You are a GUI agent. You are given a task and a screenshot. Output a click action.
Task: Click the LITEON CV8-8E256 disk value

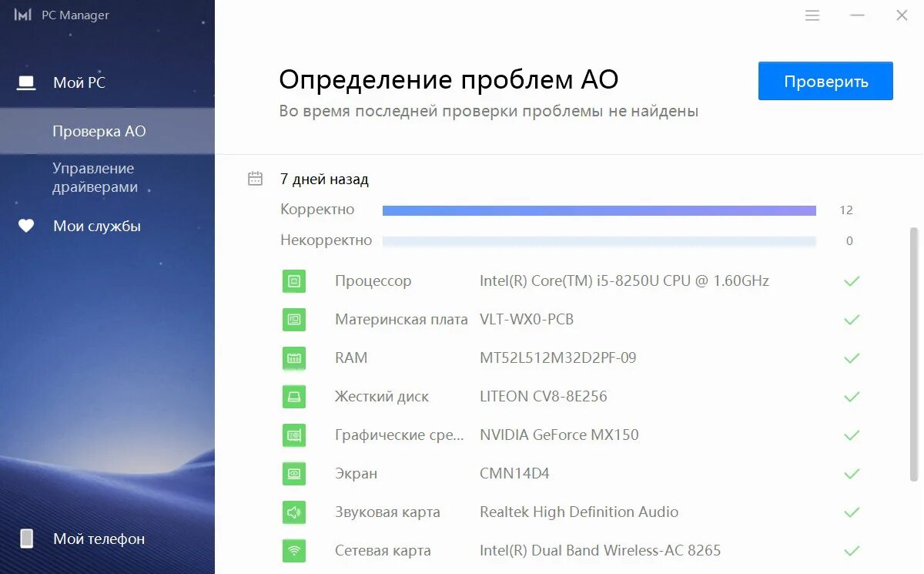(544, 396)
